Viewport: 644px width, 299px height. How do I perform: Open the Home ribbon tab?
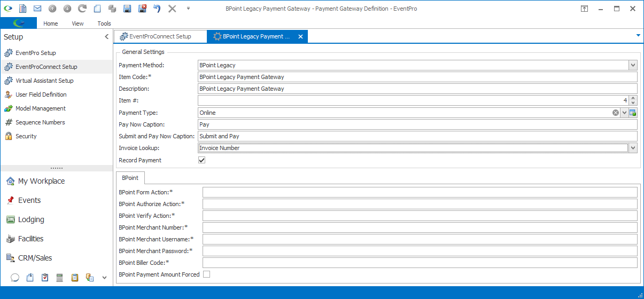click(x=51, y=23)
